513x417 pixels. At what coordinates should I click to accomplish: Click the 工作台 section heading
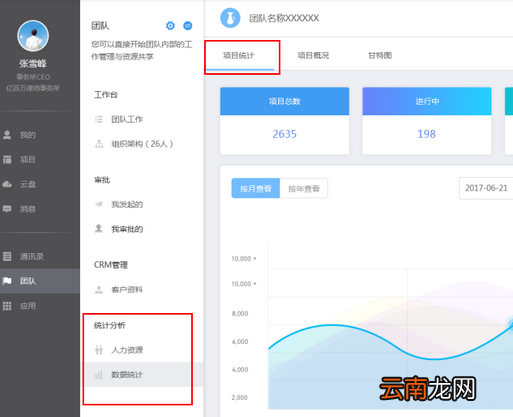pos(106,95)
